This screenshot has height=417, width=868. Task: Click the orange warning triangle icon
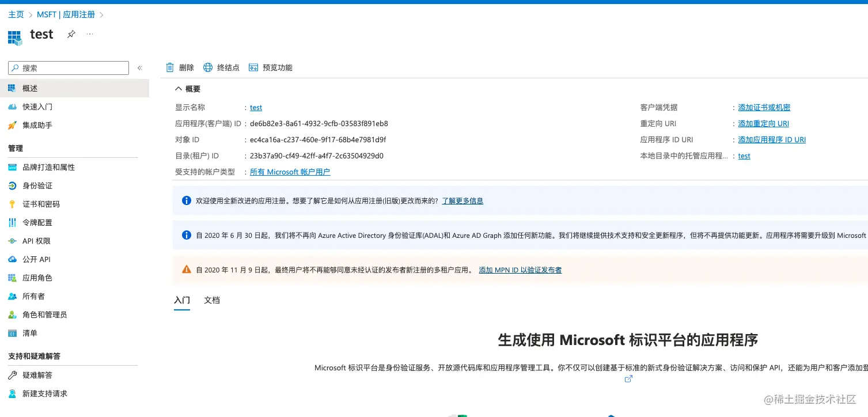pyautogui.click(x=187, y=269)
